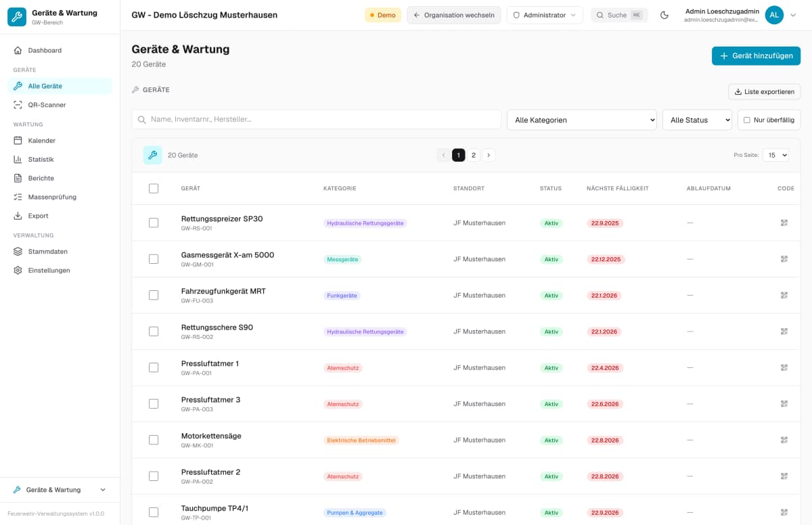Click the Demo badge
Screen dimensions: 812x525
coord(383,15)
